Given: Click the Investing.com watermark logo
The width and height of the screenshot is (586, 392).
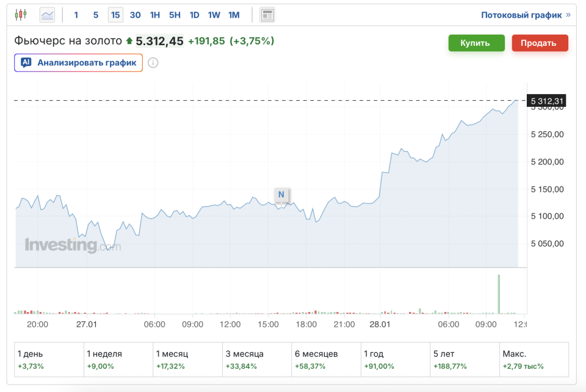Looking at the screenshot, I should [73, 245].
